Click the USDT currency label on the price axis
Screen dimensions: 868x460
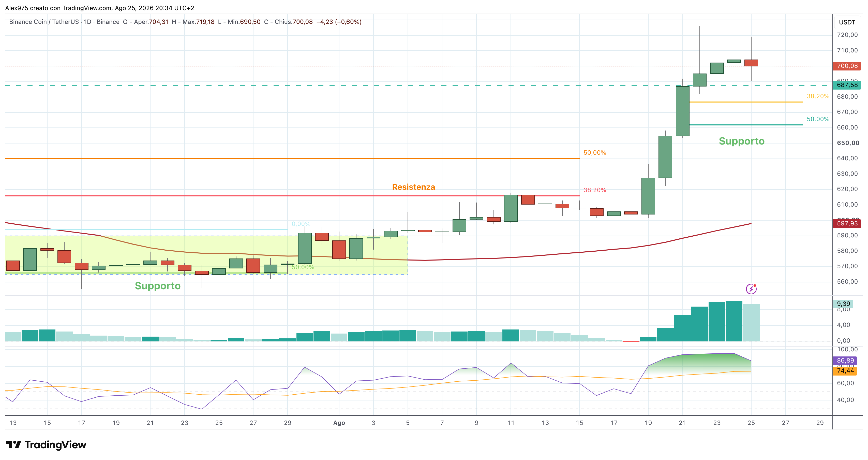coord(847,22)
